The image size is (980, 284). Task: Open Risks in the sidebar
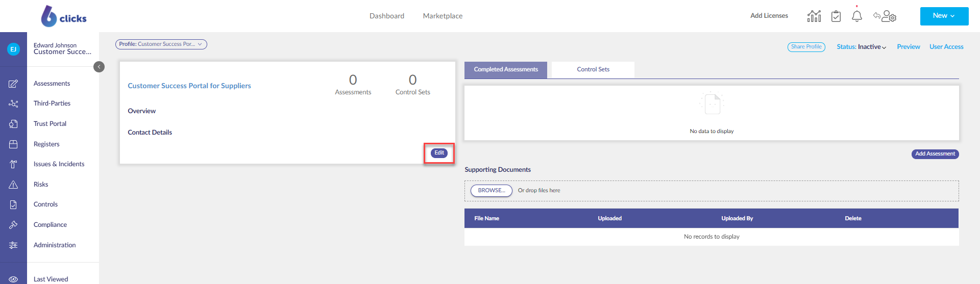tap(41, 185)
